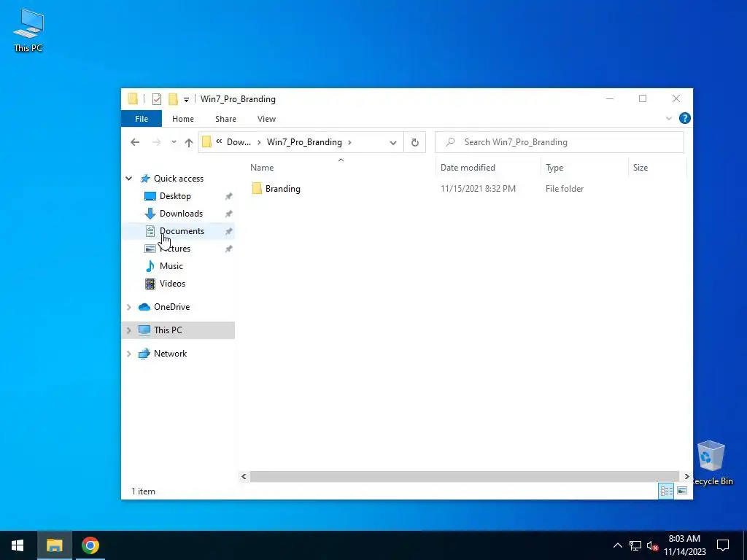This screenshot has height=560, width=747.
Task: Go up one folder level with up arrow
Action: tap(189, 142)
